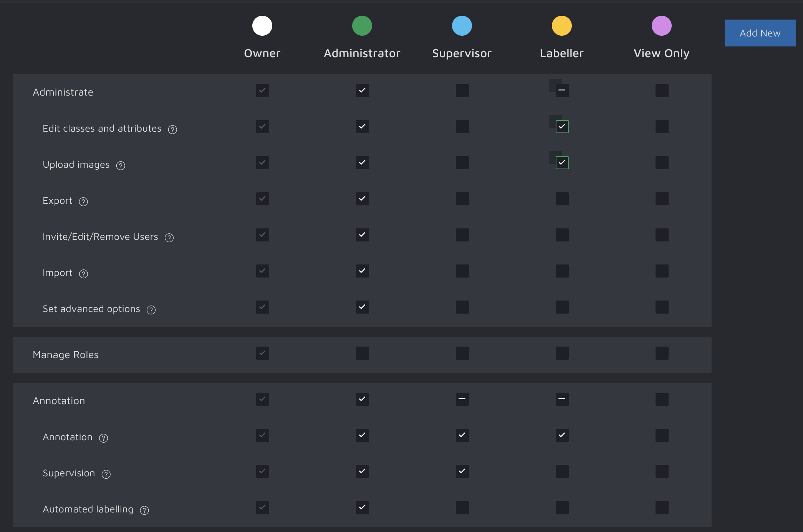Click the View Only purple color circle

661,26
